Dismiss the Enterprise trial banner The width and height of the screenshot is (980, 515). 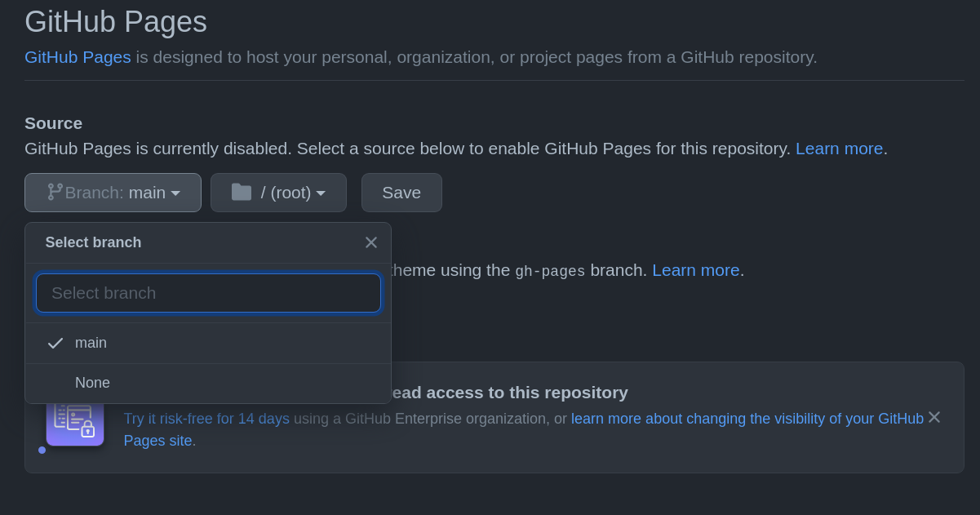tap(934, 417)
